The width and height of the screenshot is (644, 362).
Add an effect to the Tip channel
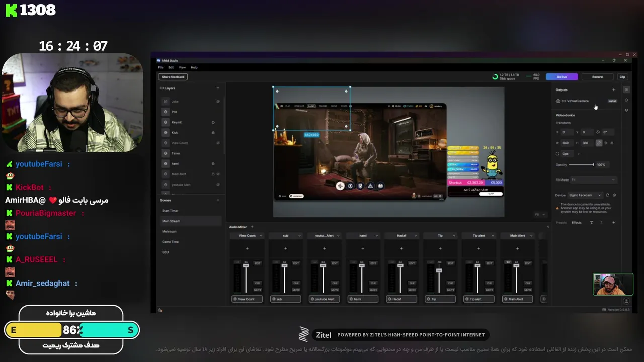(440, 248)
